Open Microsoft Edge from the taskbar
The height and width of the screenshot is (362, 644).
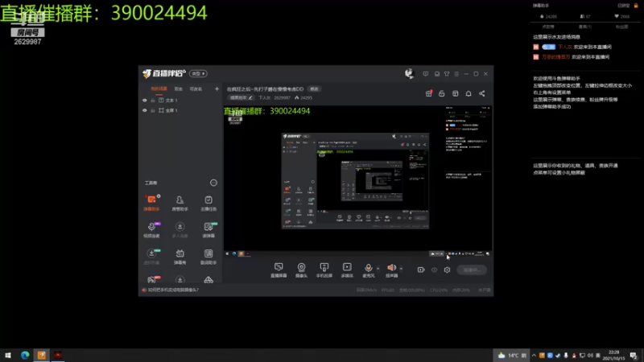(25, 355)
